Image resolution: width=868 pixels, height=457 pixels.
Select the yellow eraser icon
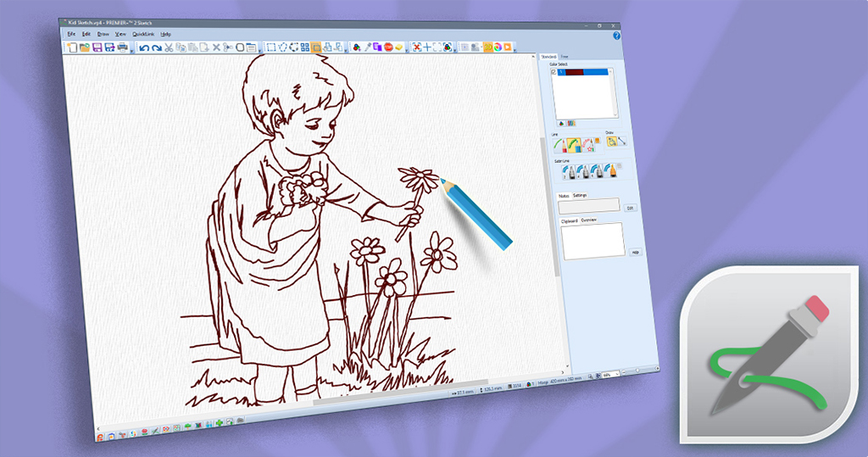398,47
